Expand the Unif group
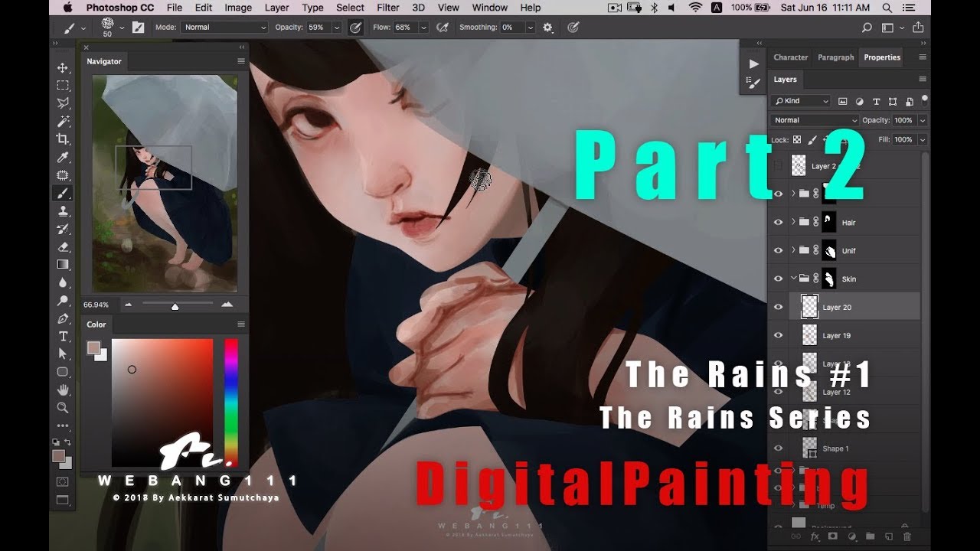The image size is (980, 551). tap(792, 251)
